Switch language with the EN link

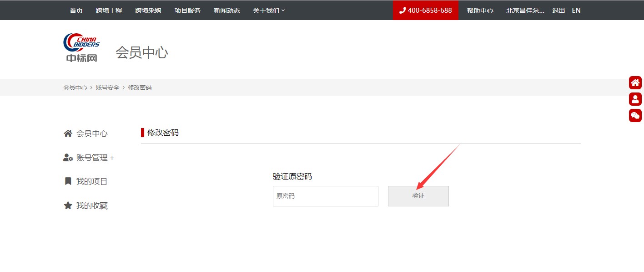pyautogui.click(x=576, y=10)
